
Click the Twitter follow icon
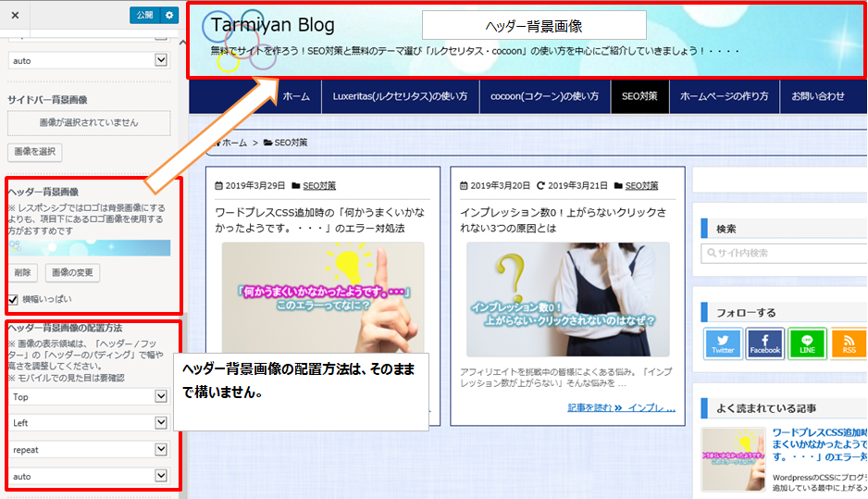click(x=723, y=343)
